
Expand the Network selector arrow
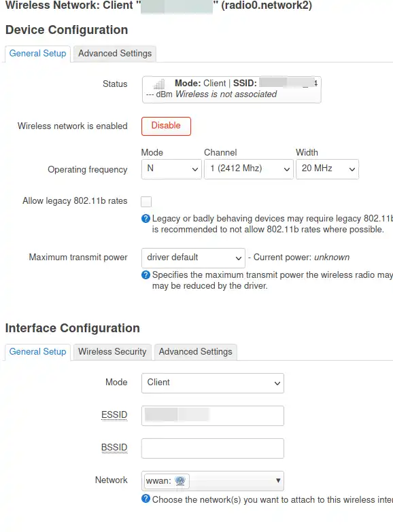point(278,480)
